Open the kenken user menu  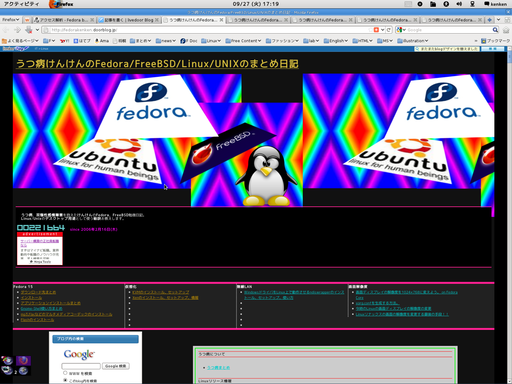coord(495,4)
